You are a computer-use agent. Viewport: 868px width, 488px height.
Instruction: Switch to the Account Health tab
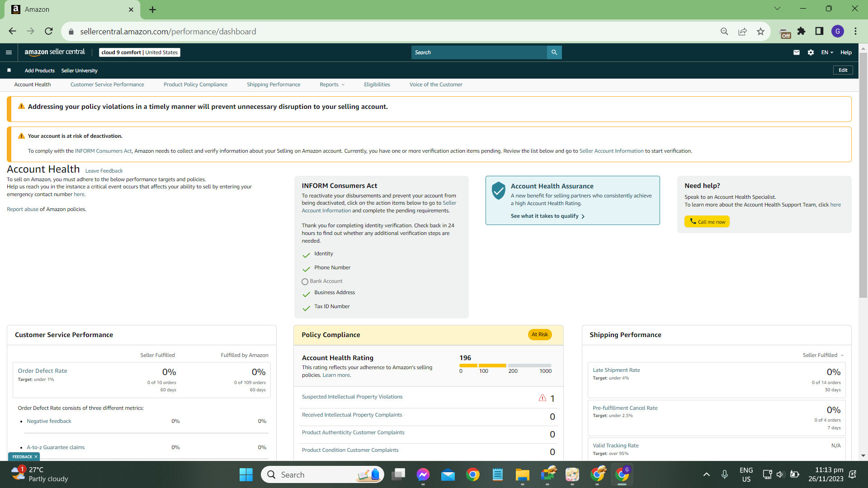pyautogui.click(x=33, y=84)
